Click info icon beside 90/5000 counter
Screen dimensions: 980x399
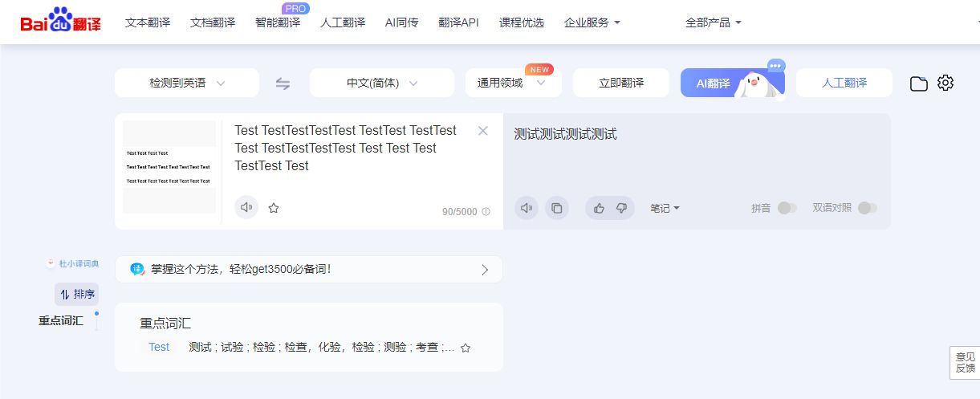tap(486, 212)
